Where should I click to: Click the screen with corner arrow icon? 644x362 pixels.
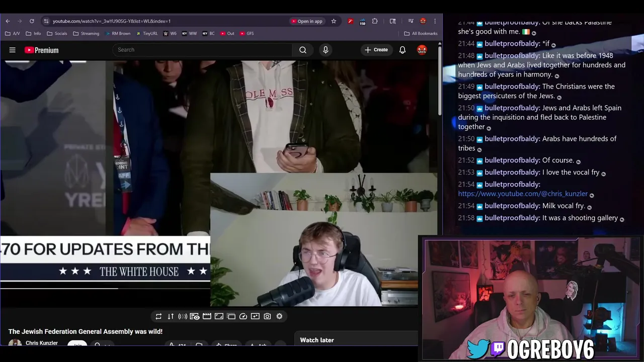click(x=219, y=316)
